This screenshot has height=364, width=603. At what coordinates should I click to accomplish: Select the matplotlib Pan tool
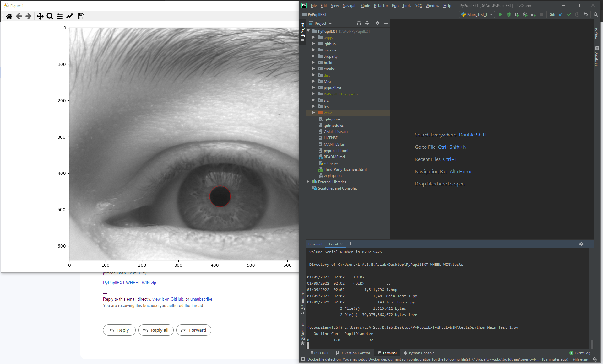point(40,16)
